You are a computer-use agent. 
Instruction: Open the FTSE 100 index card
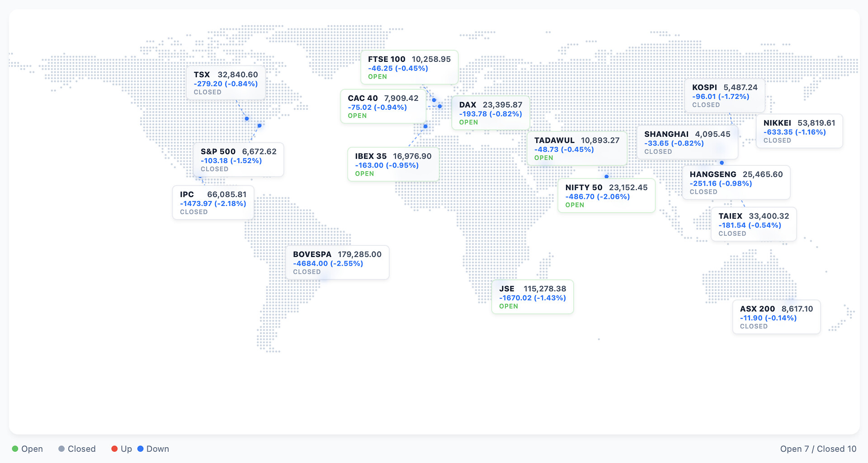409,67
